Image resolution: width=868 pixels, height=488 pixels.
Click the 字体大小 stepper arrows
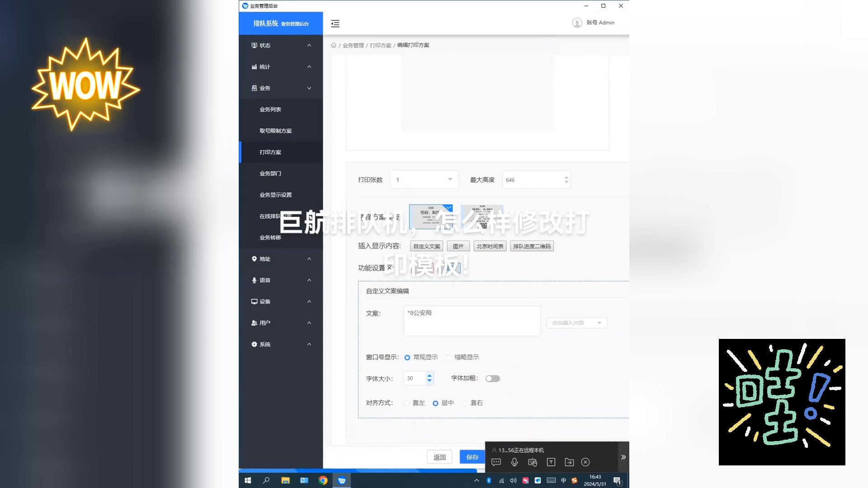429,378
